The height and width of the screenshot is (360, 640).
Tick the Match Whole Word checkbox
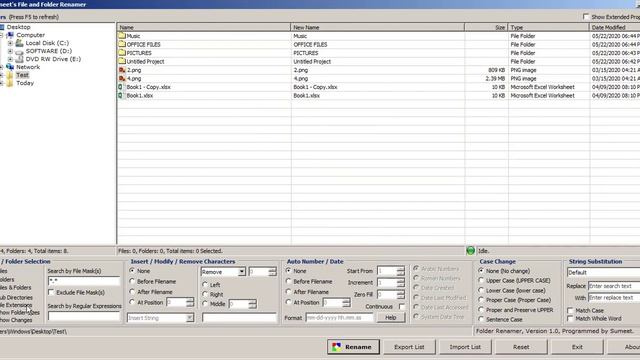[x=571, y=318]
